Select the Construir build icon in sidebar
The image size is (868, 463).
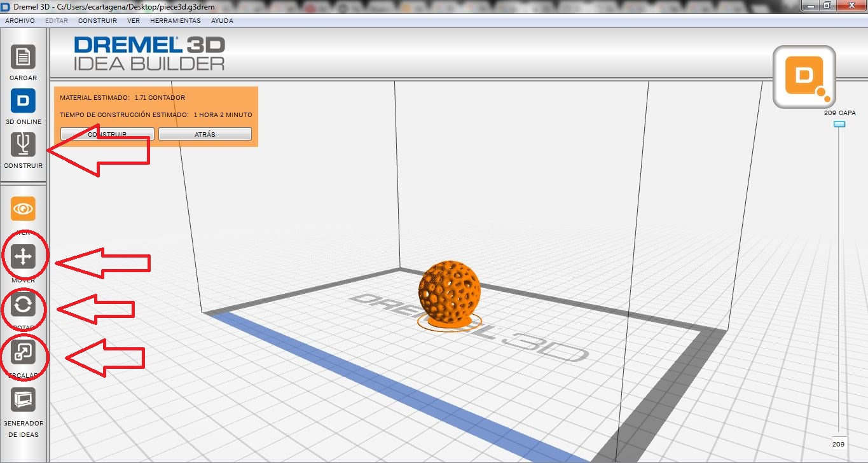[x=23, y=145]
